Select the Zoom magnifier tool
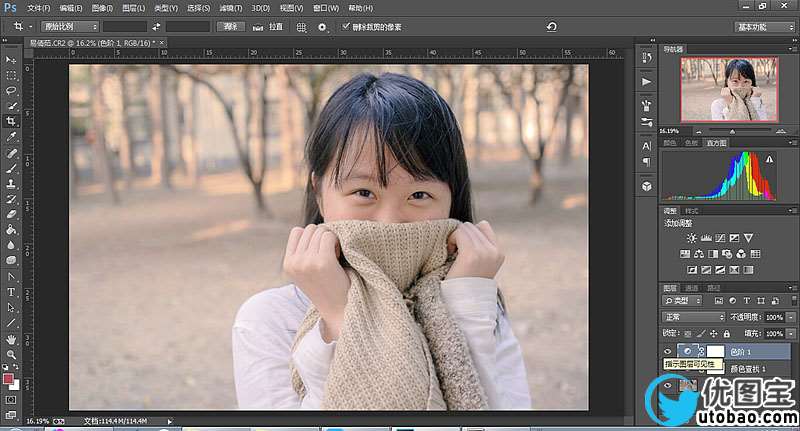The height and width of the screenshot is (431, 800). pyautogui.click(x=12, y=354)
